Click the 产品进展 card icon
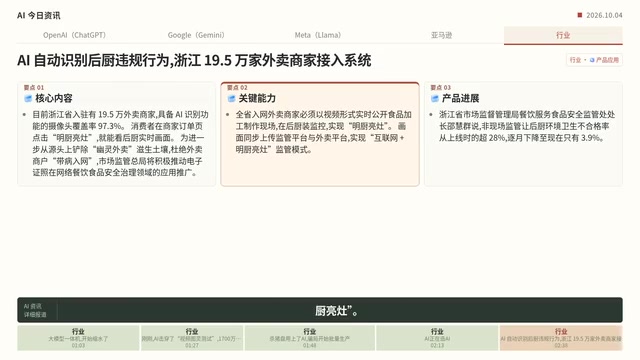 pyautogui.click(x=435, y=98)
